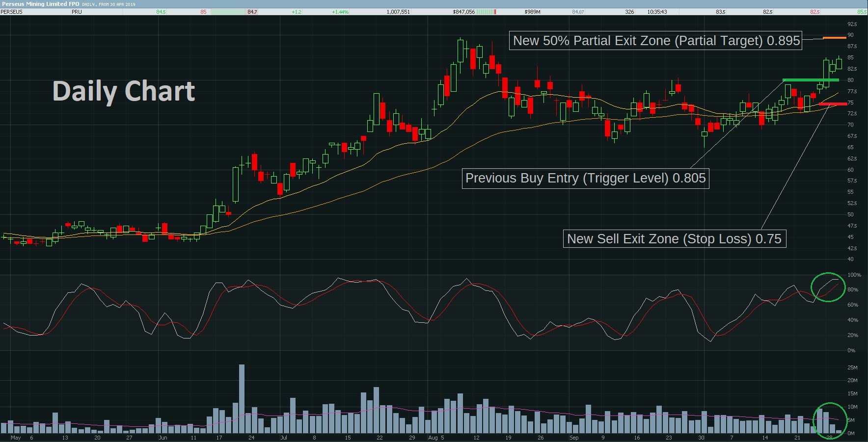
Task: Click the '47.5' price axis label
Action: [852, 226]
